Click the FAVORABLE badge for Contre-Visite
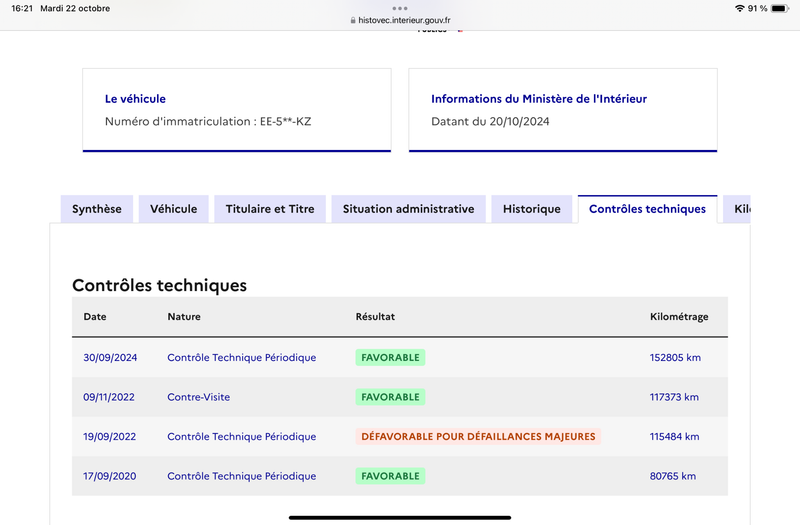The height and width of the screenshot is (525, 800). coord(390,397)
